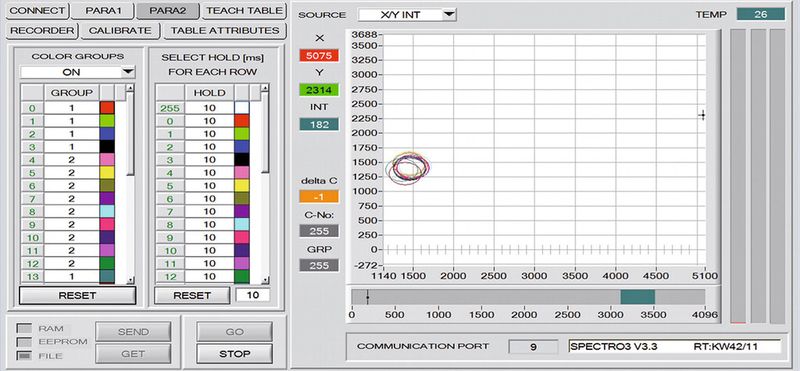
Task: Click the down arrow of the HOLD table scrollbar
Action: coord(265,280)
